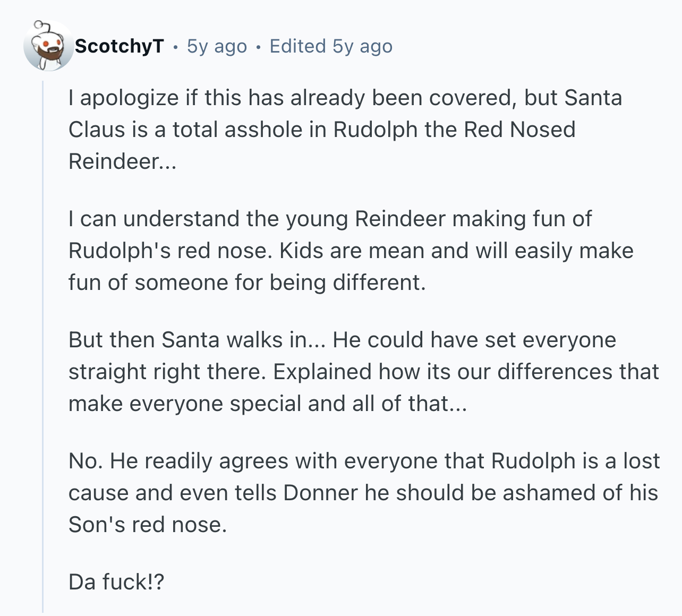Click the paragraph beginning 'I apologize if this'
Image resolution: width=682 pixels, height=616 pixels.
(x=345, y=130)
